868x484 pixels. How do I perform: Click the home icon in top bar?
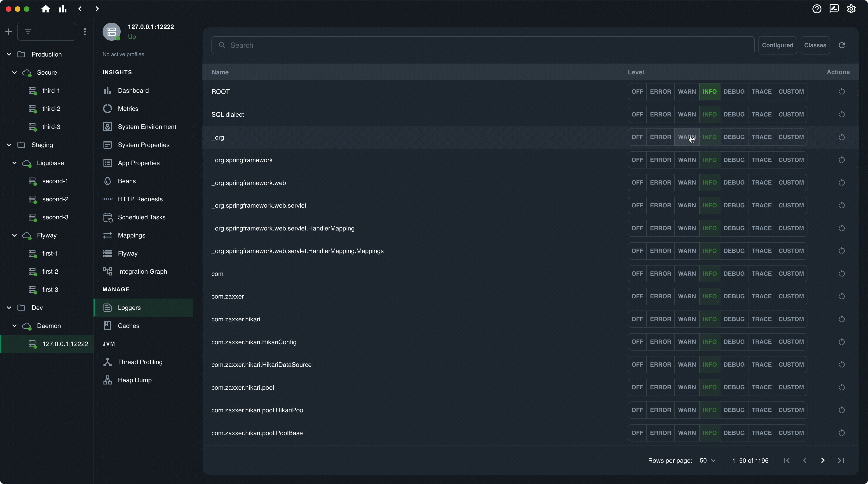[45, 9]
